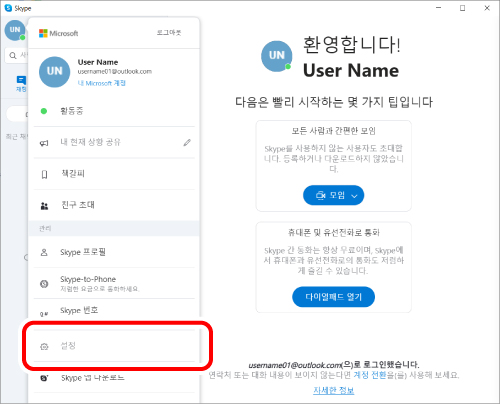The height and width of the screenshot is (404, 500).
Task: Open Skype 번호 menu entry
Action: 114,311
